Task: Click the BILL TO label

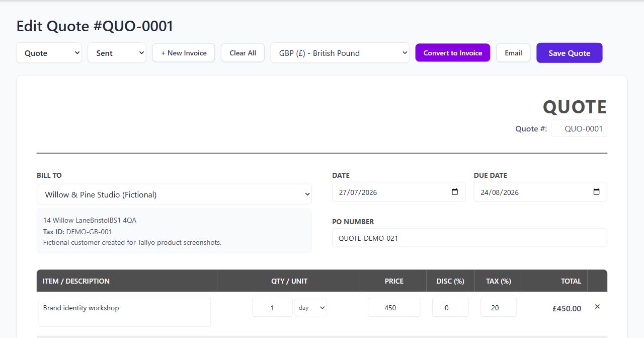Action: coord(49,175)
